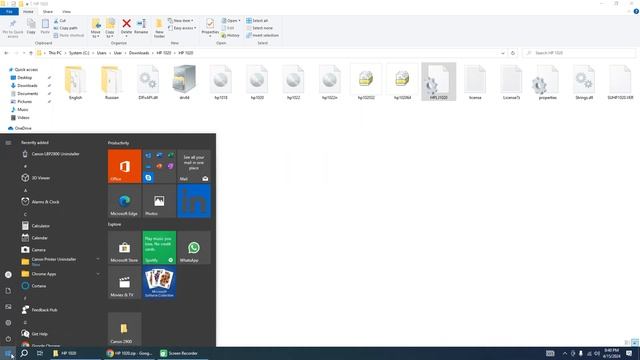Open the File tab in Explorer
The image size is (640, 360).
(9, 12)
